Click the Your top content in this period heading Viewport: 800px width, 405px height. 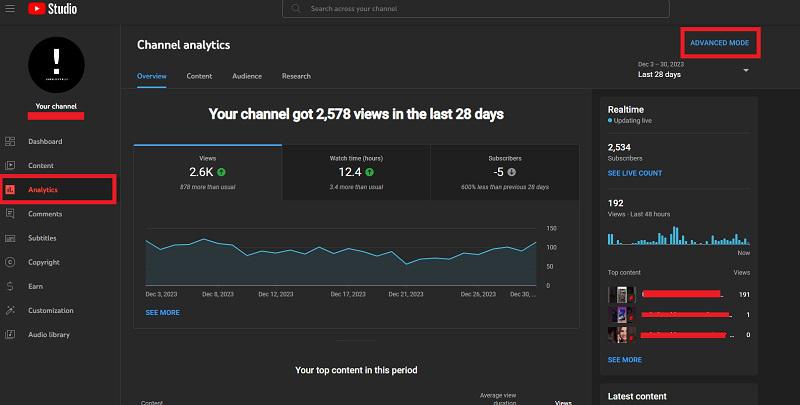pyautogui.click(x=356, y=370)
